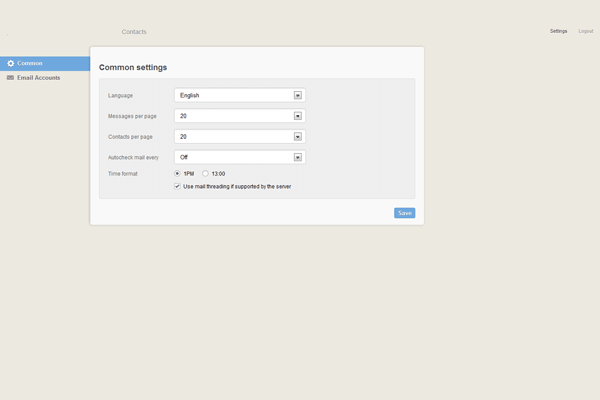The width and height of the screenshot is (600, 400).
Task: Click the Language field showing English
Action: [232, 95]
